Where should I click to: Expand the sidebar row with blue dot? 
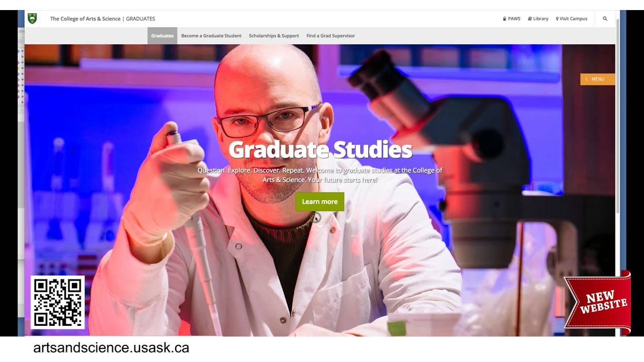tap(20, 51)
